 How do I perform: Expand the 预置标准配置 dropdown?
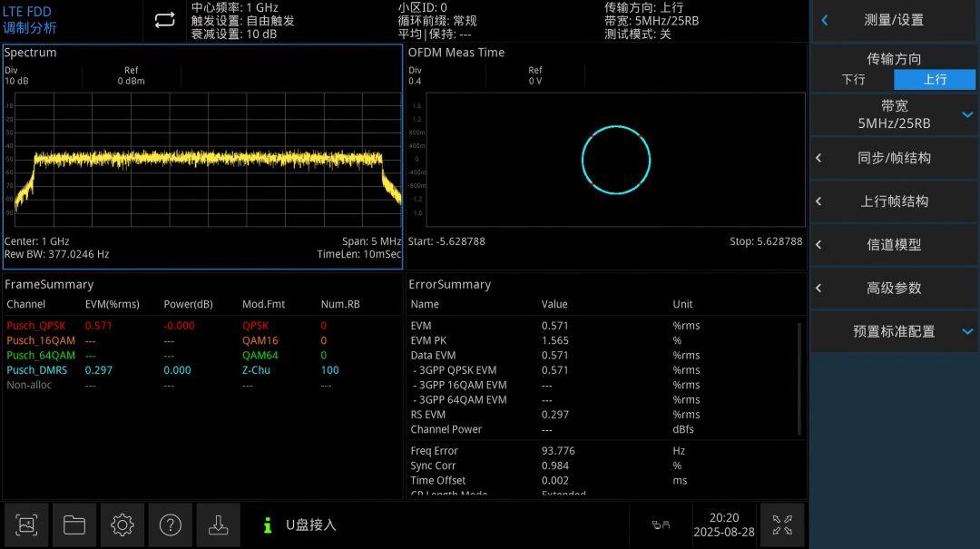894,331
